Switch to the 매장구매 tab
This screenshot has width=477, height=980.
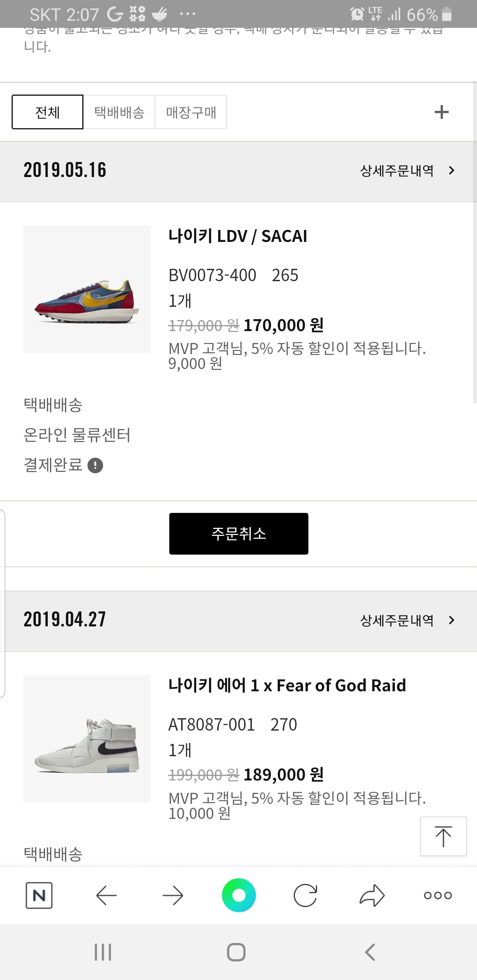tap(191, 112)
